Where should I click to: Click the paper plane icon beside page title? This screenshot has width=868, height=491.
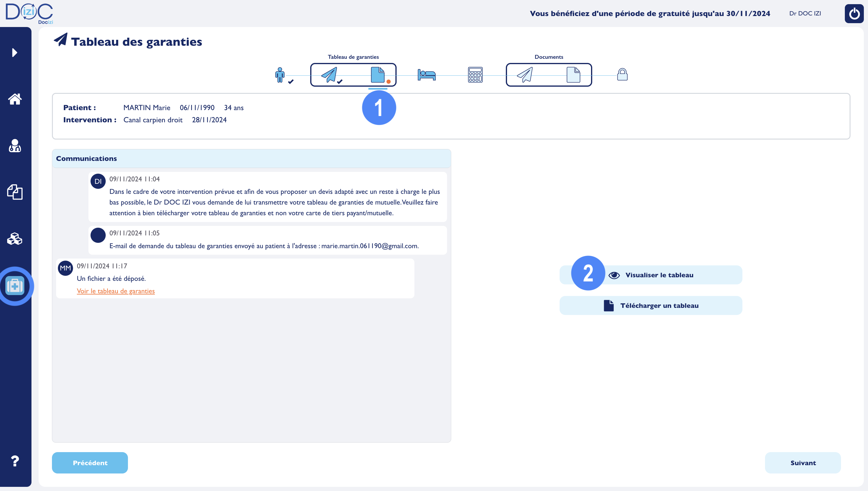pos(61,40)
